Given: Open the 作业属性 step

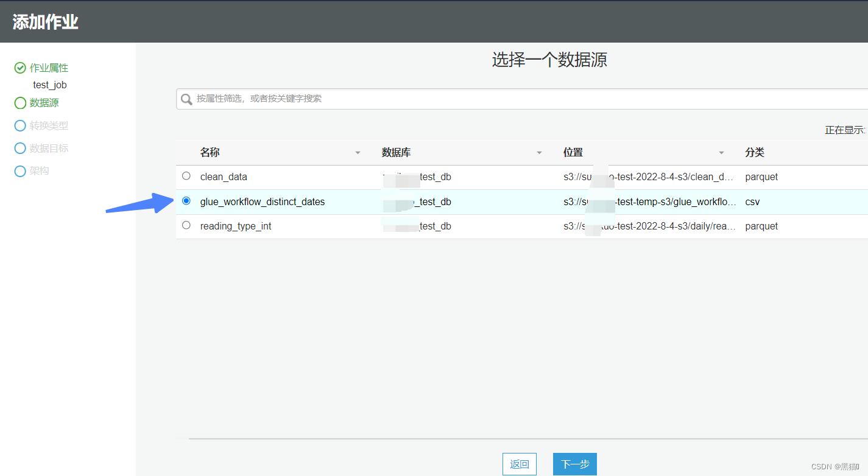Looking at the screenshot, I should point(49,68).
